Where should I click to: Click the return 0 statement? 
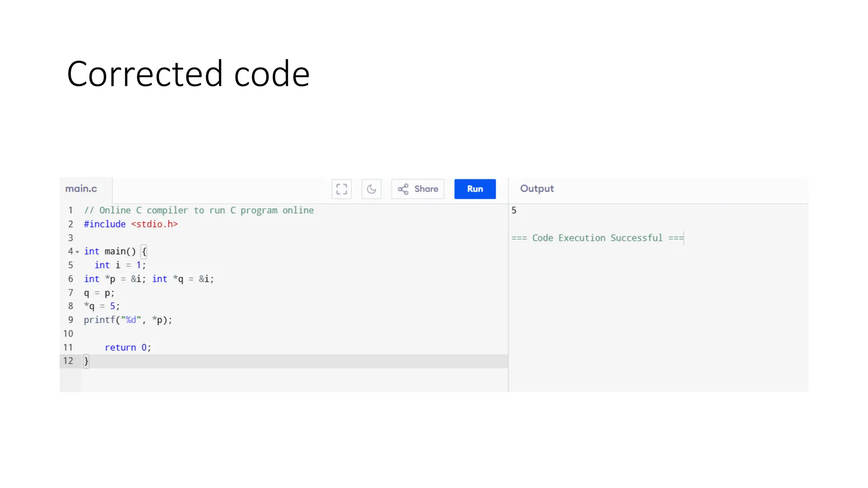128,348
